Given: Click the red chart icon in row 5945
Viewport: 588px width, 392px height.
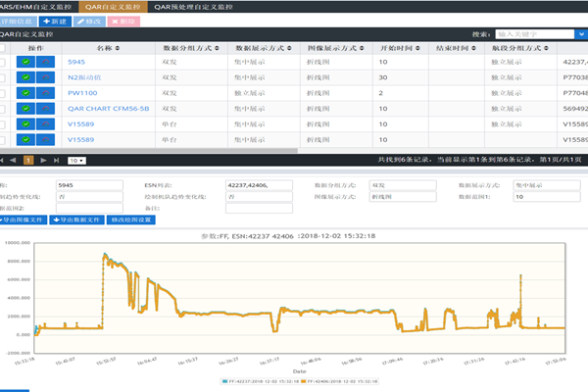Looking at the screenshot, I should click(x=45, y=62).
